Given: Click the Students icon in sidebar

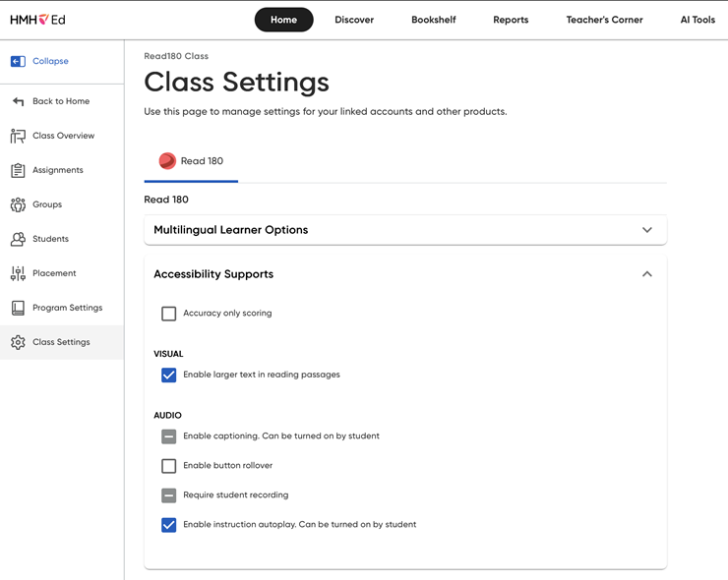Looking at the screenshot, I should coord(18,239).
